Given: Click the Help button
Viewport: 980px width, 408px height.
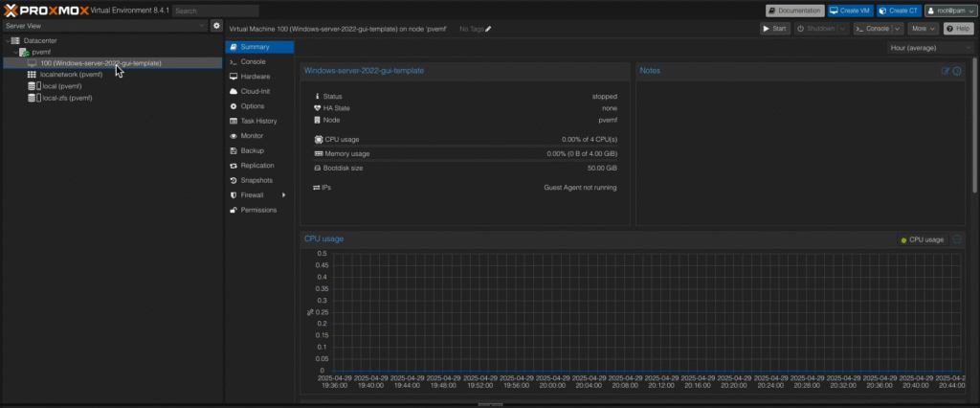Looking at the screenshot, I should coord(958,29).
